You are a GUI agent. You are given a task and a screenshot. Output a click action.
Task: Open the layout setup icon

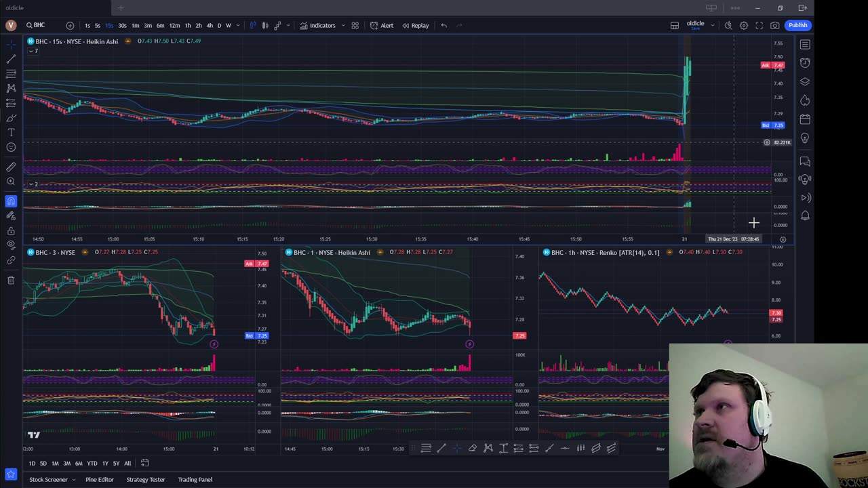(675, 25)
